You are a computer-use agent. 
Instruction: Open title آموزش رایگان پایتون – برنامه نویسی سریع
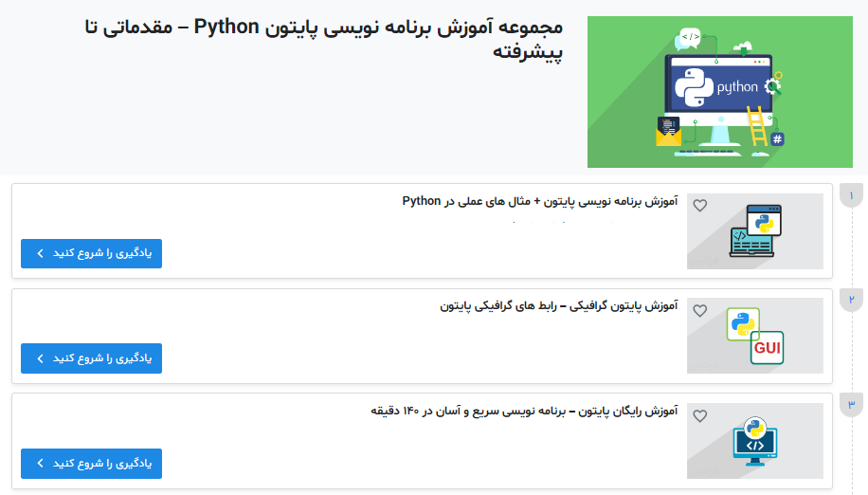(x=524, y=411)
